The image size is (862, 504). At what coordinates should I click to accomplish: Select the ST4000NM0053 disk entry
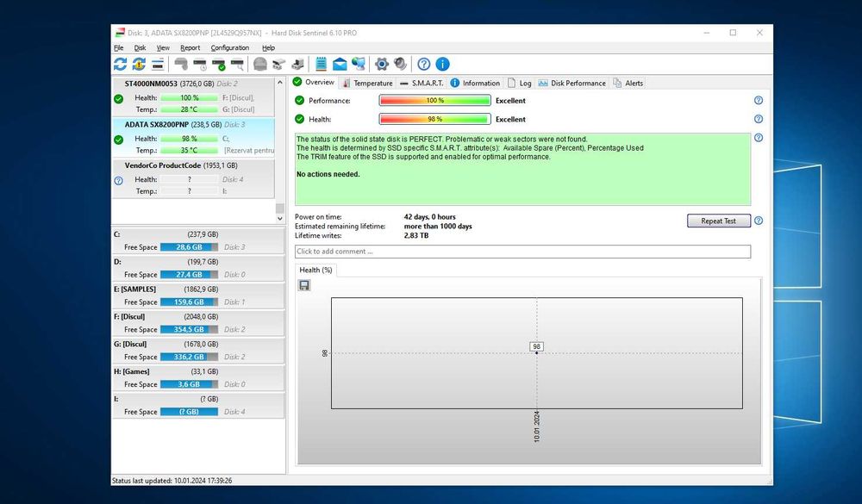pos(193,96)
